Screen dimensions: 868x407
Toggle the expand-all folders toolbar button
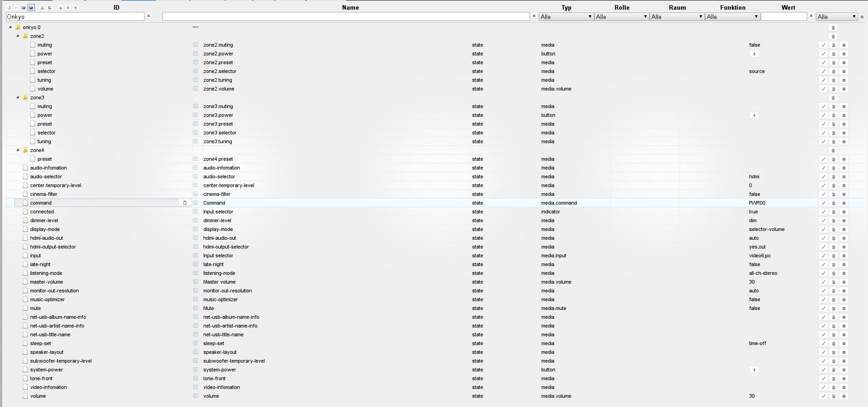tap(31, 8)
